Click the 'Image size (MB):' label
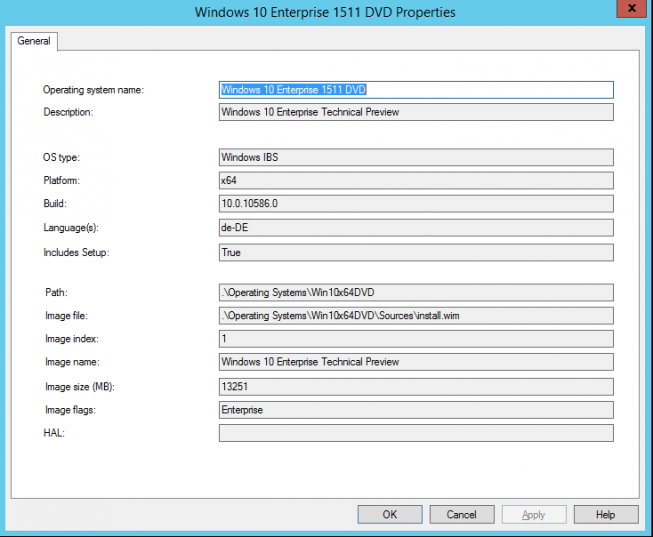Viewport: 653px width, 537px height. [x=80, y=387]
